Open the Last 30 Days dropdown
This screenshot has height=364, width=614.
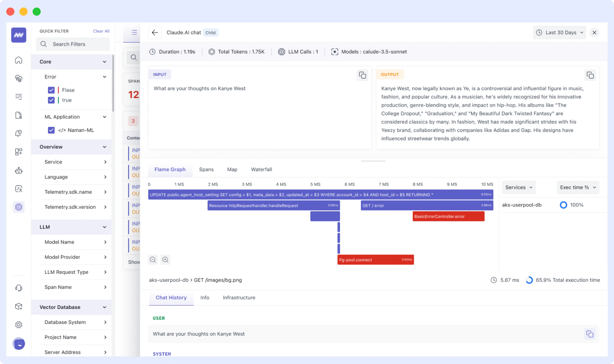pyautogui.click(x=559, y=33)
